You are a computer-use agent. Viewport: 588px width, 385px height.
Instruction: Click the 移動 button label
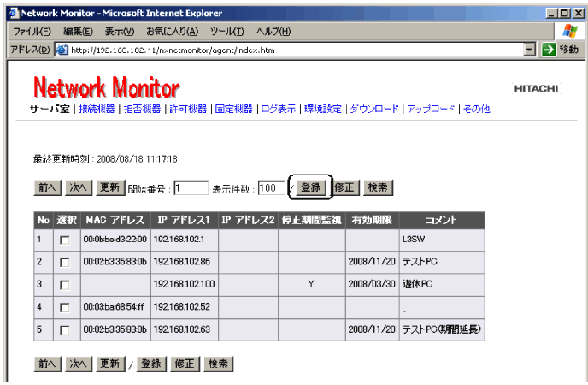(569, 50)
